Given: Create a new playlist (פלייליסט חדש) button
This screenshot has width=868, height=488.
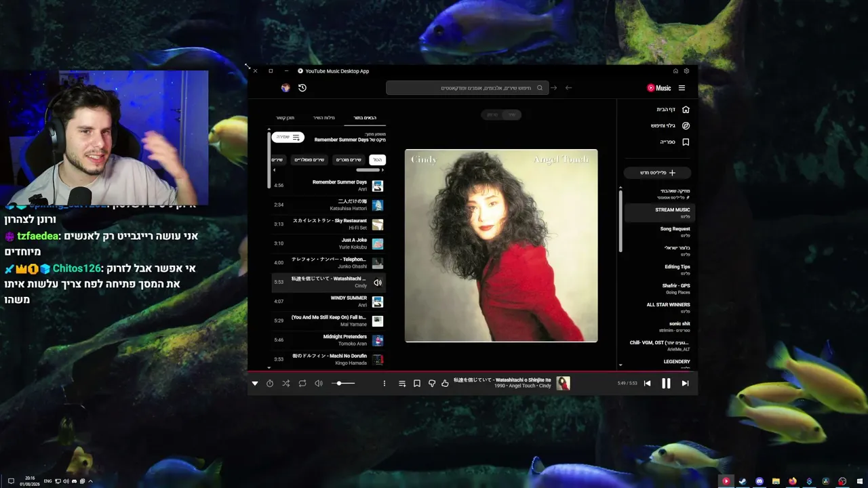Looking at the screenshot, I should point(658,172).
